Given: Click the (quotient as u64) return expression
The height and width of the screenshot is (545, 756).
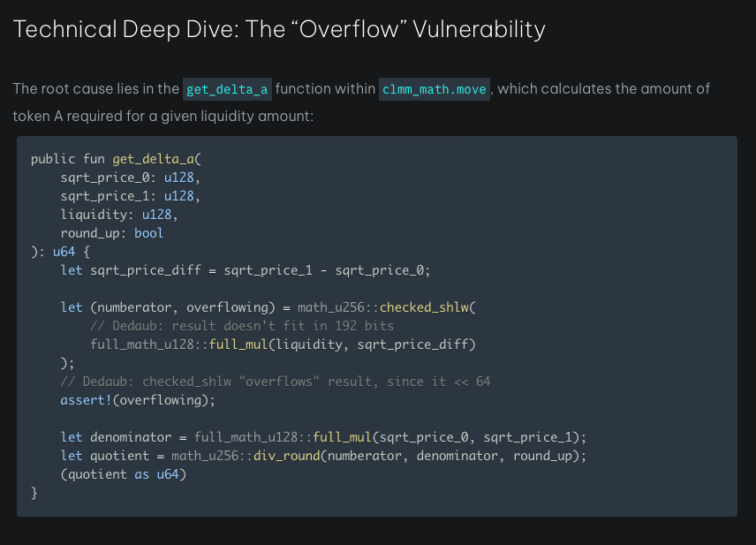Looking at the screenshot, I should click(x=124, y=474).
